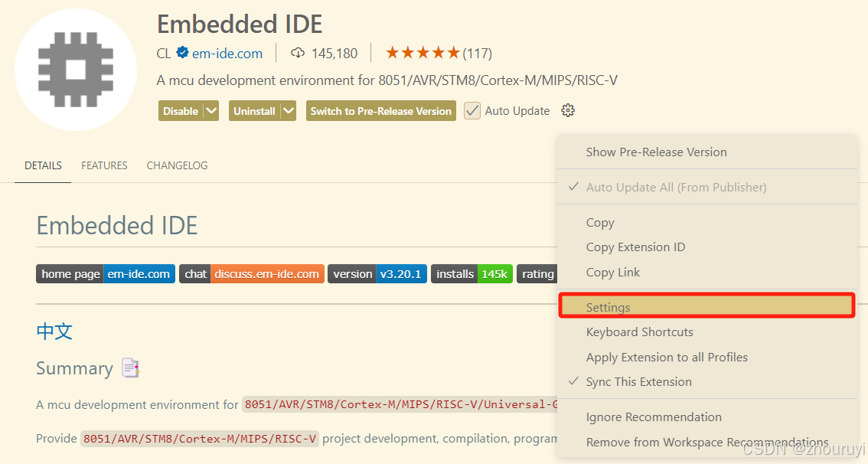Click the 8051/AVR/STM8/Cortex-M/MIPS/RISC-V/Universal code snippet
The image size is (868, 464).
[x=400, y=404]
